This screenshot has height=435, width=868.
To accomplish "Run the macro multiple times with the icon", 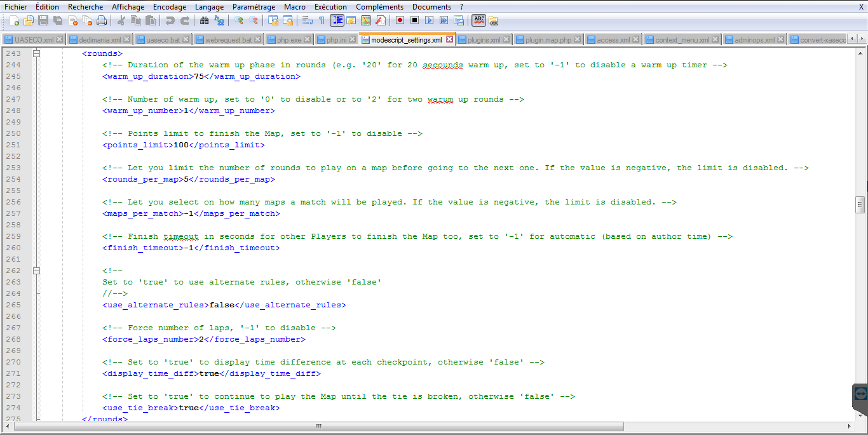I will (444, 20).
